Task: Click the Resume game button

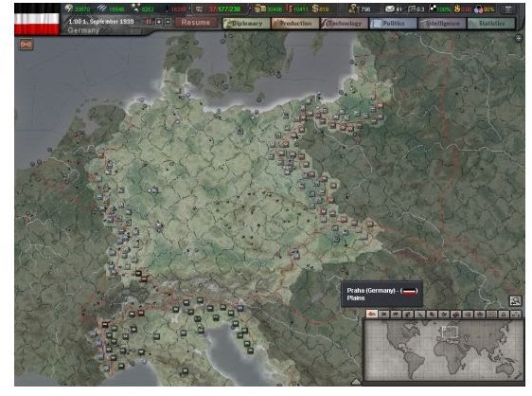Action: pos(195,23)
